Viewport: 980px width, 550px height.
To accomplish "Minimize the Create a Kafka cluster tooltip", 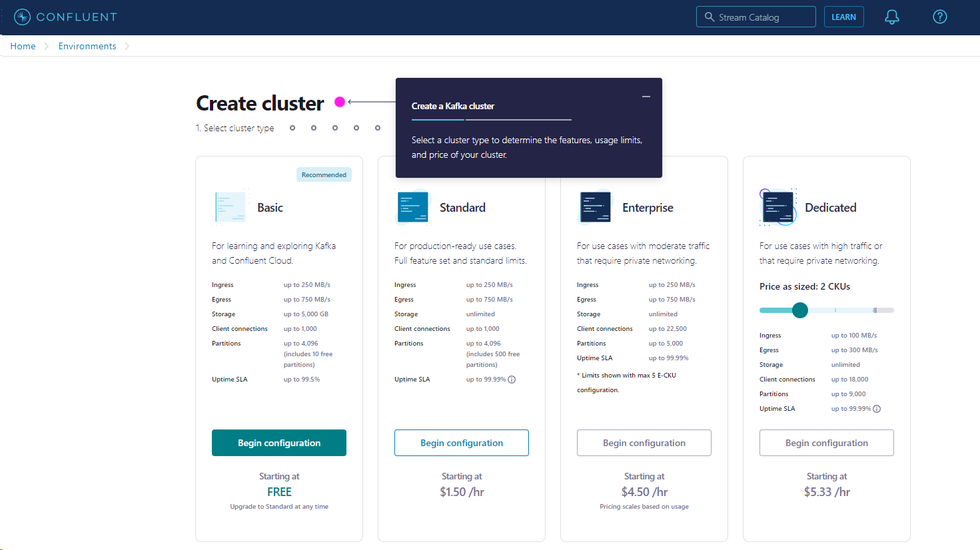I will point(646,97).
